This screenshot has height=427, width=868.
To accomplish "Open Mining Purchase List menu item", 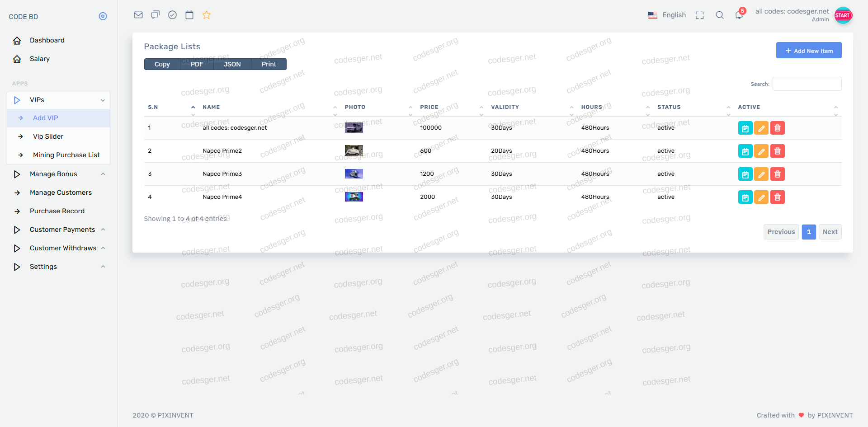I will [66, 155].
